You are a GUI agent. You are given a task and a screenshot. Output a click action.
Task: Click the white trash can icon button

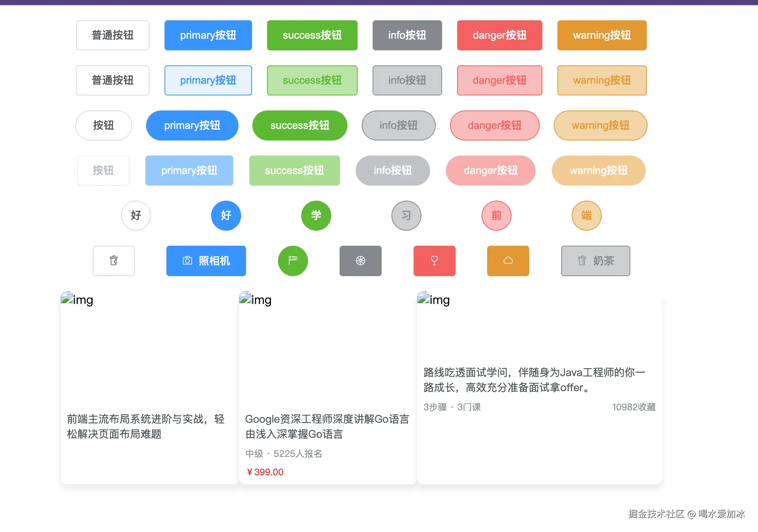pos(113,261)
